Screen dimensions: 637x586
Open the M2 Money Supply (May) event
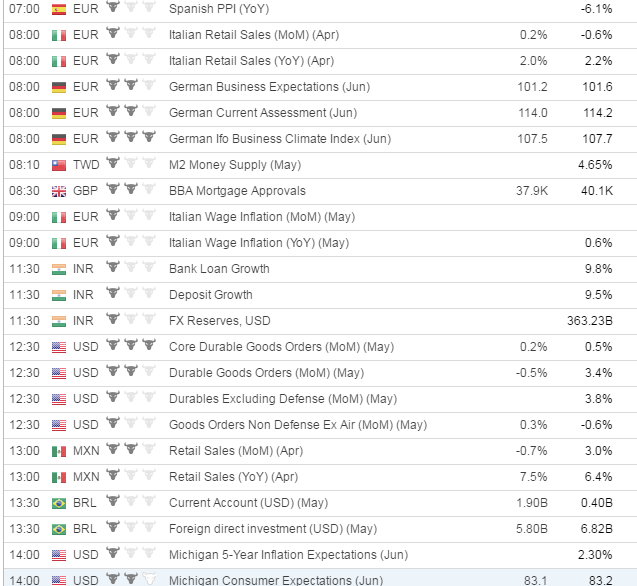click(x=235, y=165)
